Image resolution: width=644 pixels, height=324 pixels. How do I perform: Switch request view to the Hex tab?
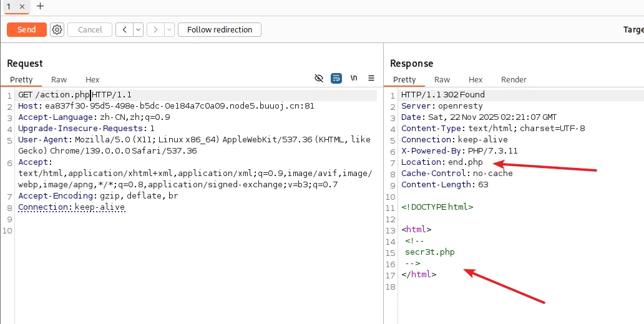(92, 79)
